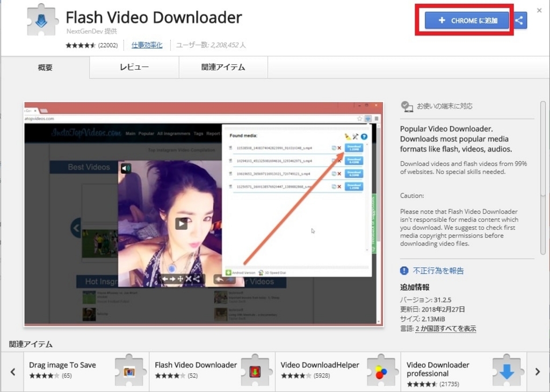Switch to the 関連アイテム tab
Image resolution: width=550 pixels, height=392 pixels.
pyautogui.click(x=223, y=67)
